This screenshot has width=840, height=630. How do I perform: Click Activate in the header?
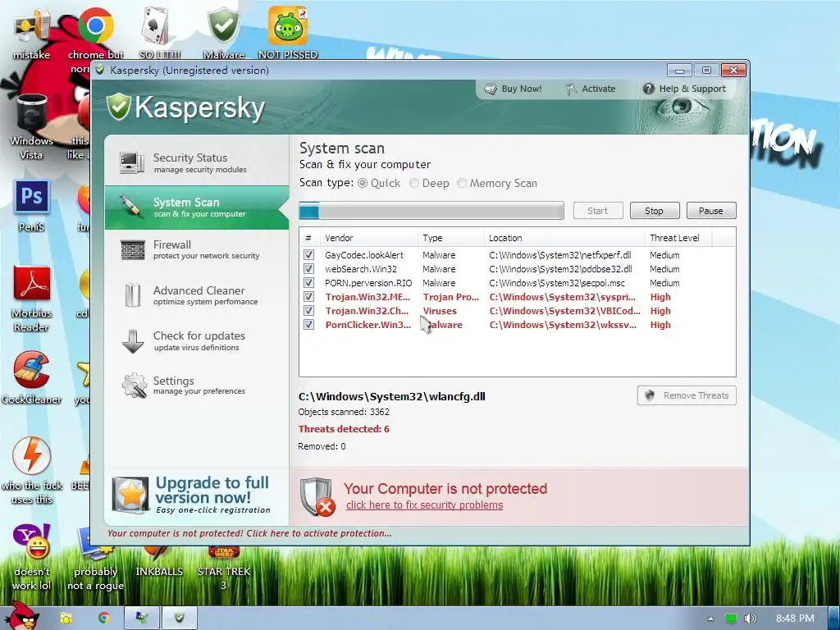pos(591,89)
